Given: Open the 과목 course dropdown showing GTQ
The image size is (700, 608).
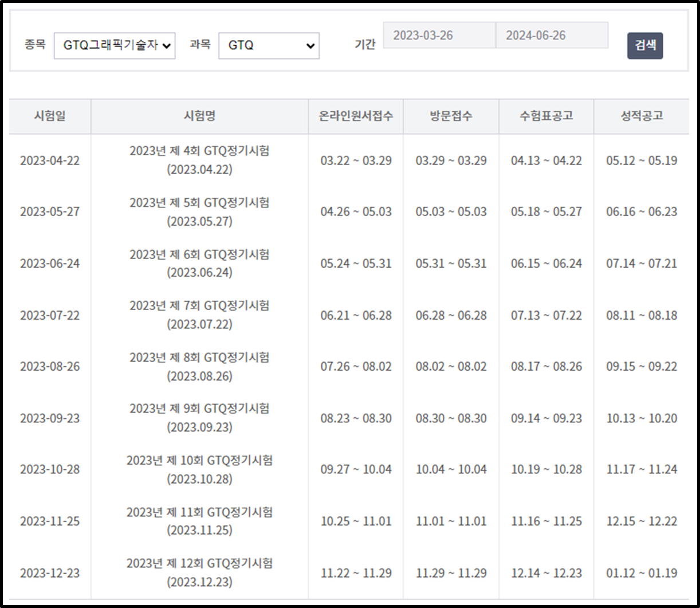Looking at the screenshot, I should pos(268,46).
